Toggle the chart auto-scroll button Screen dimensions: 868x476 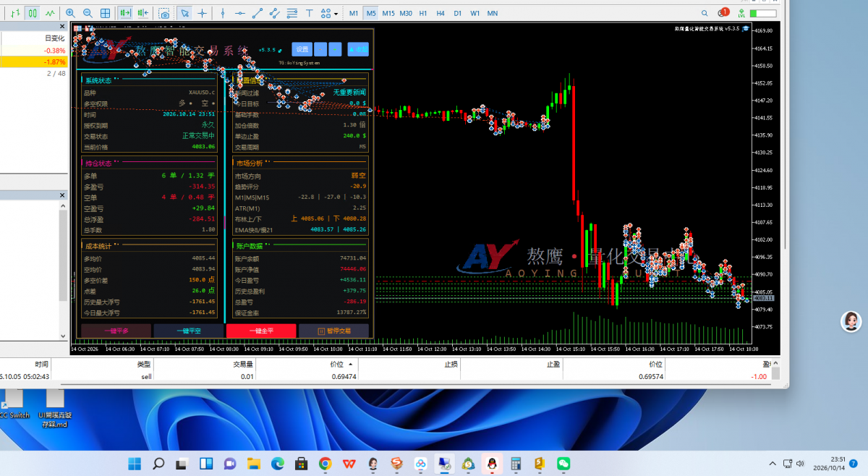[x=125, y=13]
